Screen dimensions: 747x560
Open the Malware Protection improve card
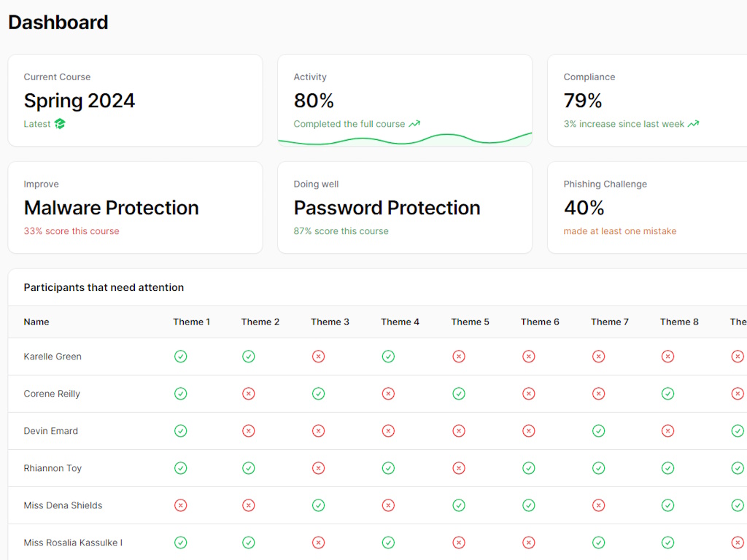click(135, 208)
